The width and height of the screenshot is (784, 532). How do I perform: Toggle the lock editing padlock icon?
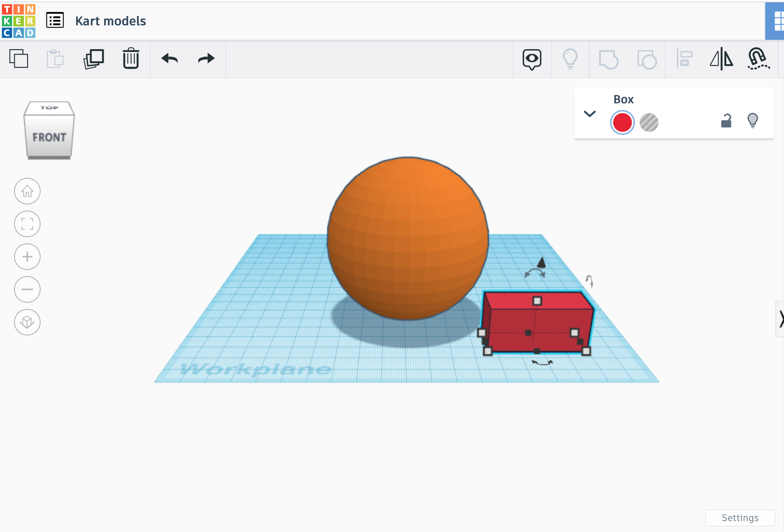point(726,121)
